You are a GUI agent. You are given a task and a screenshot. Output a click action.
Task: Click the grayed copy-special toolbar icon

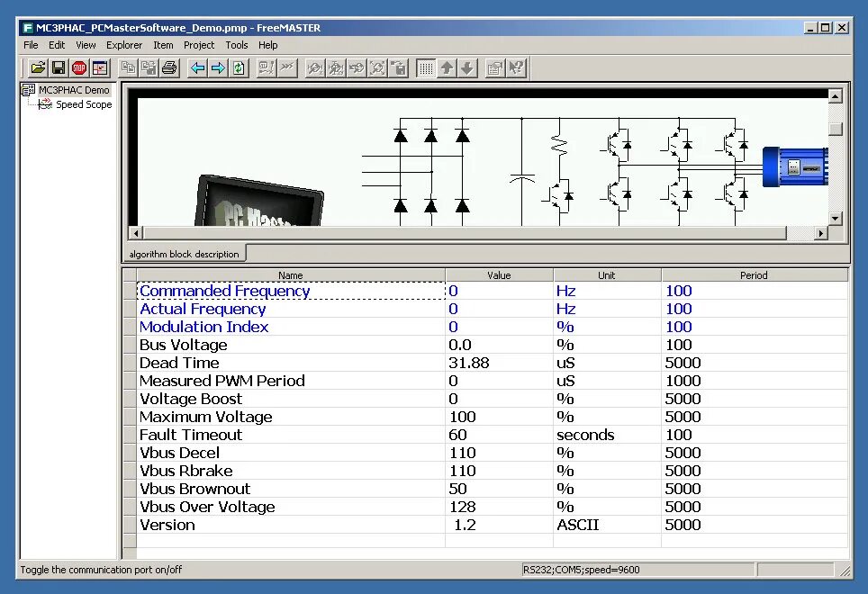coord(149,68)
